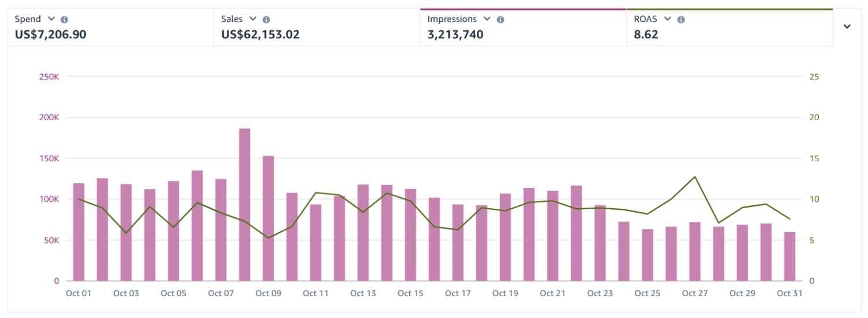Click the ROAS line peak at Oct 27

tap(694, 177)
